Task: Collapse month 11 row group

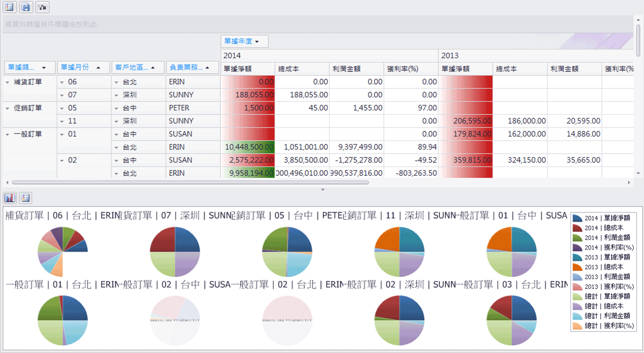Action: [62, 121]
